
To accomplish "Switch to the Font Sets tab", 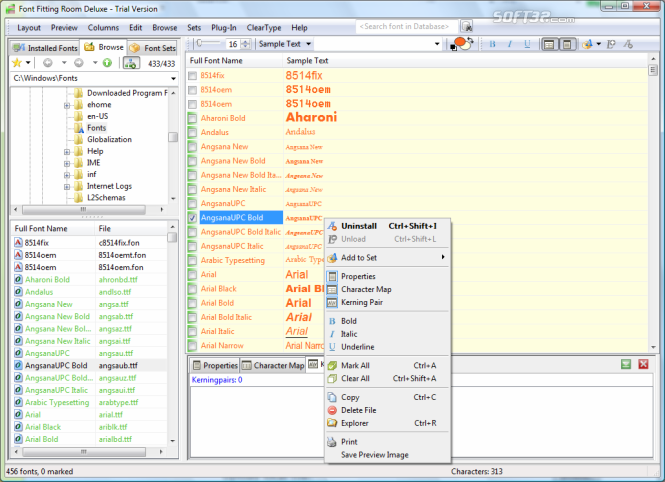I will tap(152, 48).
